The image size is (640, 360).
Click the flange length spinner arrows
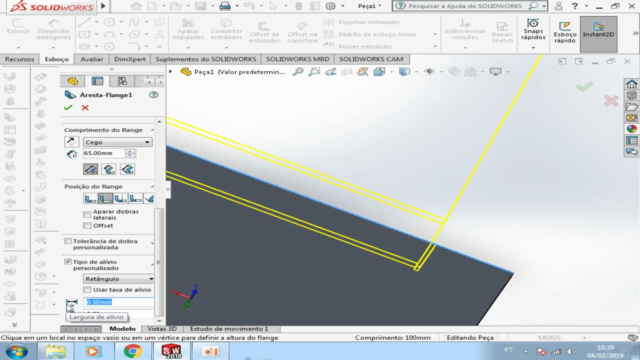(x=130, y=153)
